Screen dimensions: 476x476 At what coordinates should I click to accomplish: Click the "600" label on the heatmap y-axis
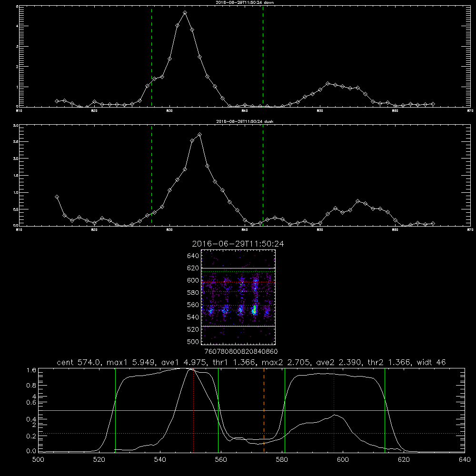pos(193,280)
